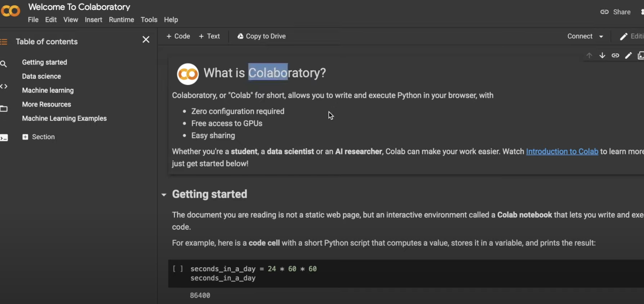Open the Code snippets sidebar icon
644x304 pixels.
(4, 86)
